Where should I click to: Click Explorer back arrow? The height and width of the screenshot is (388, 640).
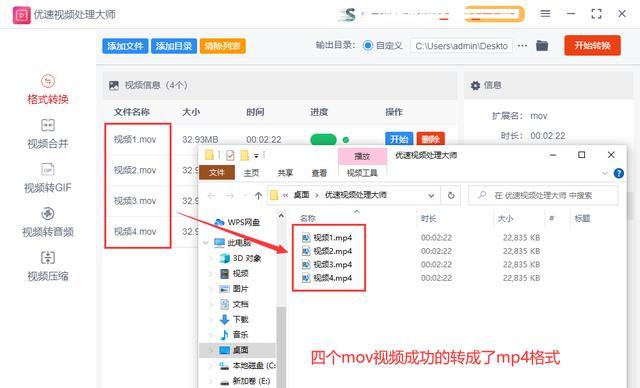[211, 196]
